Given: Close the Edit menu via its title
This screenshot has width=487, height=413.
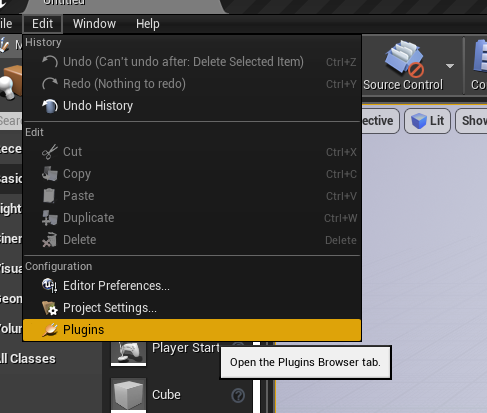Looking at the screenshot, I should coord(43,24).
